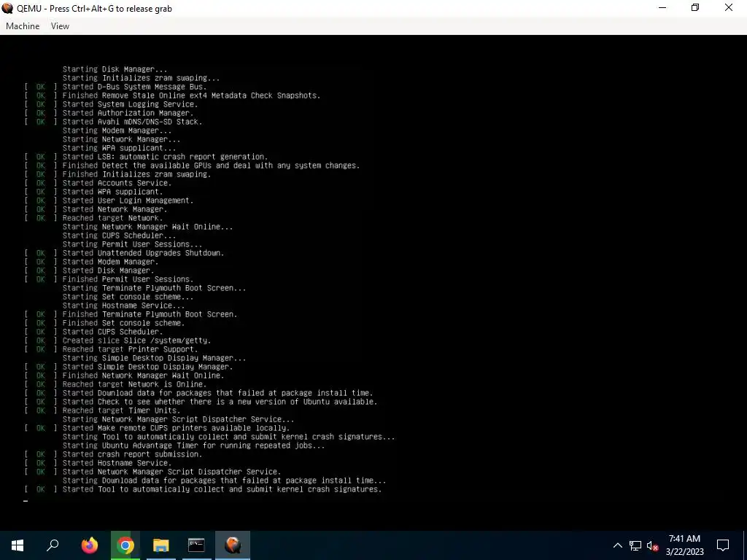Click 'Starting Hostname Service...' line
The image size is (747, 560).
pos(124,306)
